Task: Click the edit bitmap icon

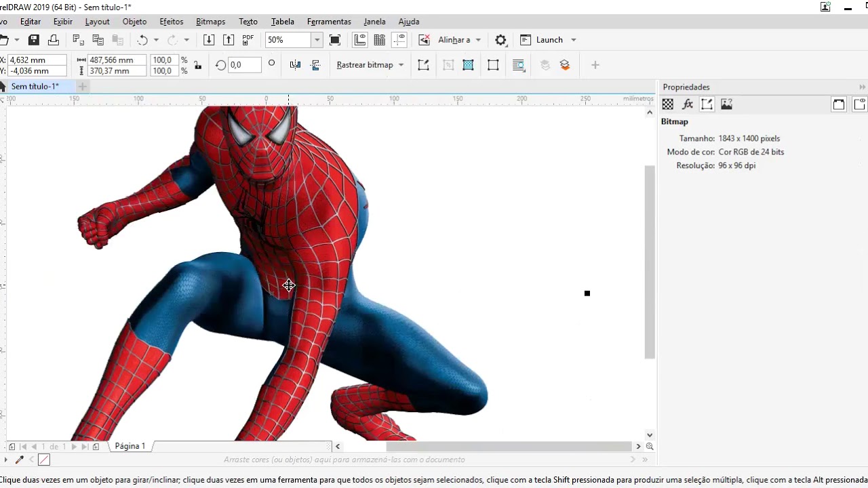Action: 423,65
